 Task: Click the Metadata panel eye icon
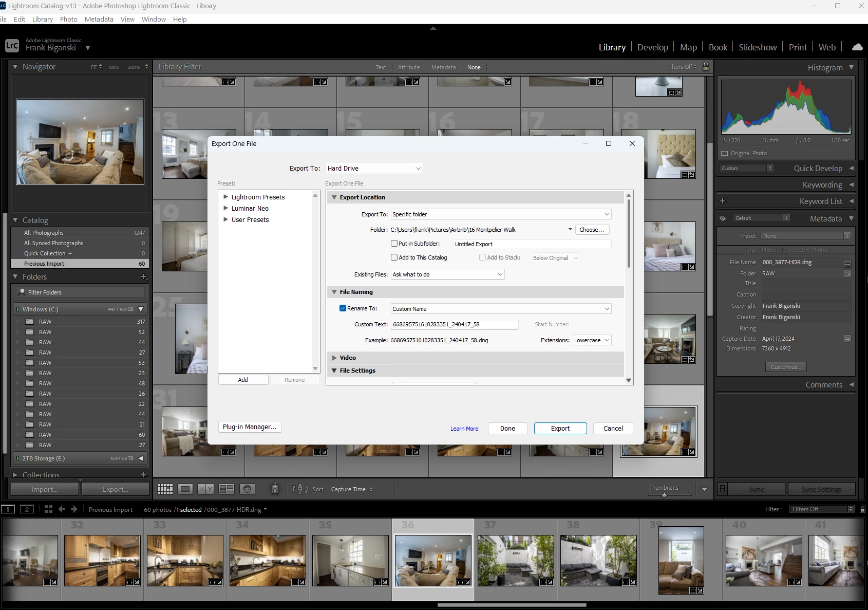pos(723,218)
